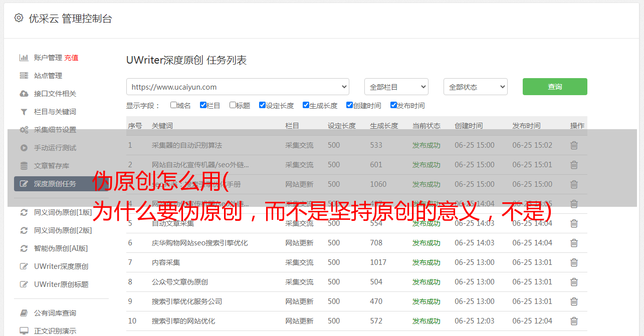Click keyword 内容采集 in row 7
The width and height of the screenshot is (644, 336).
tap(166, 262)
